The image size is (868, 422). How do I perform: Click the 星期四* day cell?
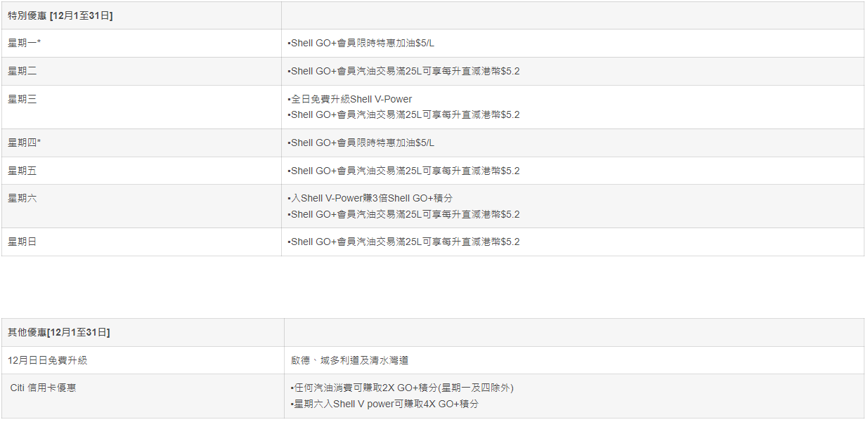coord(25,143)
